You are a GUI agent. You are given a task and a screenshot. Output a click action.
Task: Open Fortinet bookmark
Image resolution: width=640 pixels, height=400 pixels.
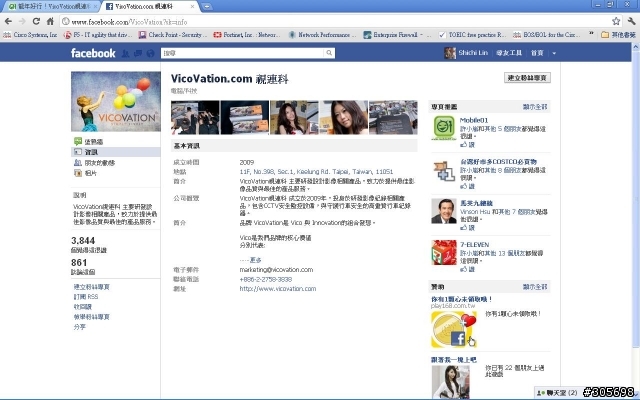coord(247,35)
